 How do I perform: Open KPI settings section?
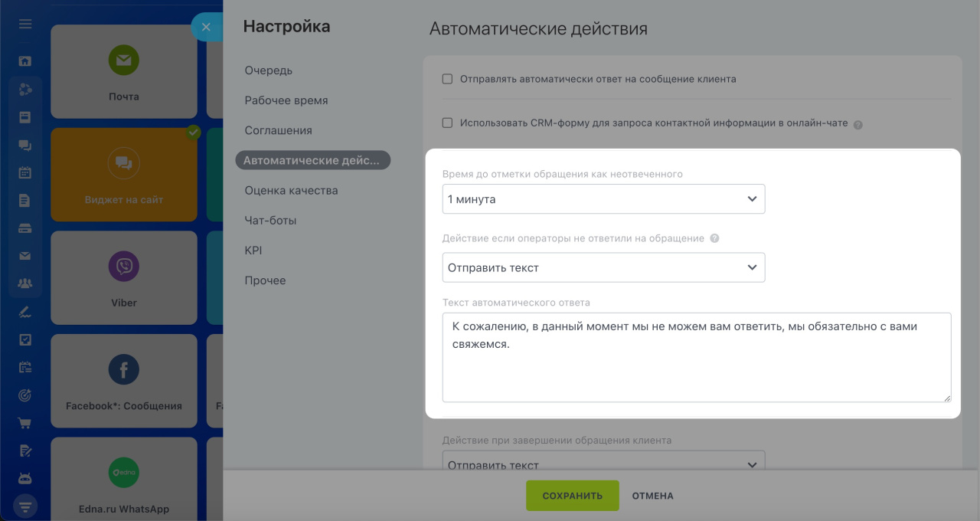pos(253,250)
